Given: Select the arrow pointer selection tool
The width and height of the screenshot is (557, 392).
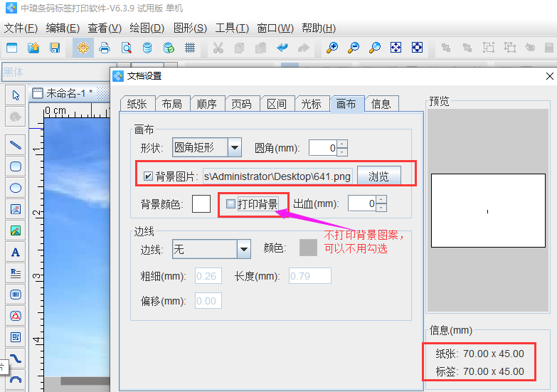Looking at the screenshot, I should pos(15,95).
